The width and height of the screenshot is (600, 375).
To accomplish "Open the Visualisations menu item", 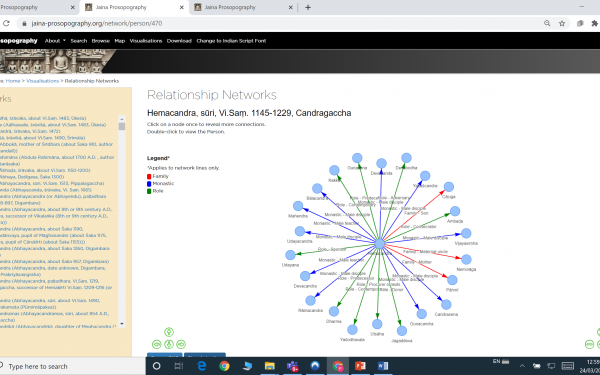I will [146, 41].
